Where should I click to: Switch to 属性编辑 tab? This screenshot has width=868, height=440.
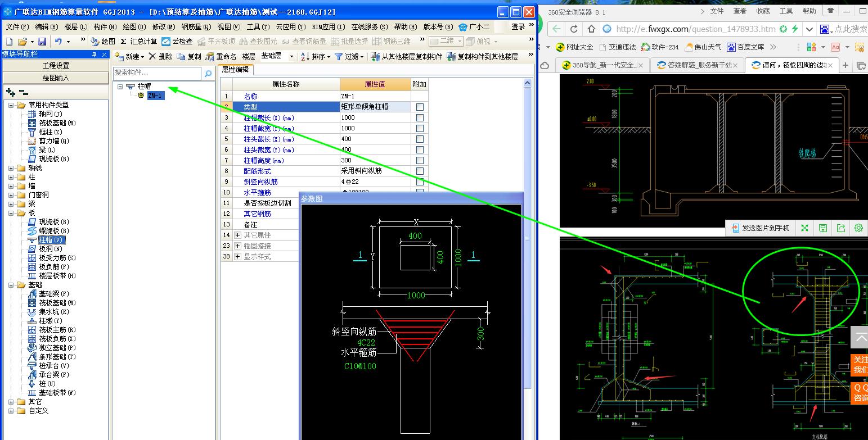(235, 70)
